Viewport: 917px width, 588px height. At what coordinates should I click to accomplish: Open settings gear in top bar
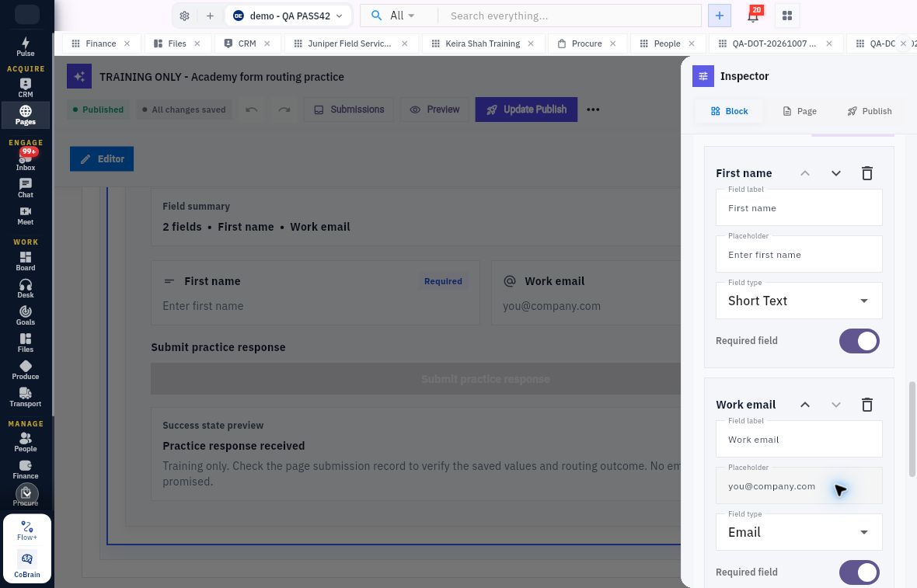pyautogui.click(x=184, y=16)
